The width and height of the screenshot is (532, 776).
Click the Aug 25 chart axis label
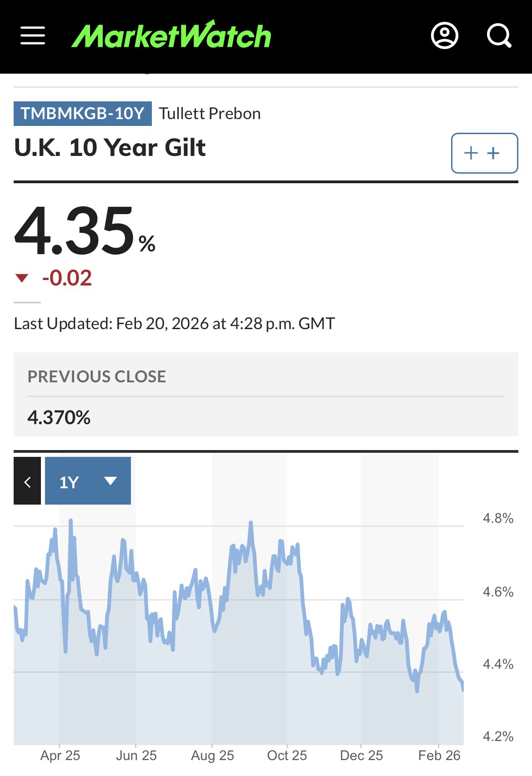click(x=212, y=756)
